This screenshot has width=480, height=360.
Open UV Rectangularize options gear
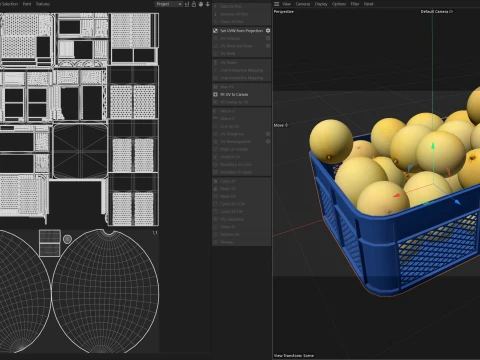[268, 142]
